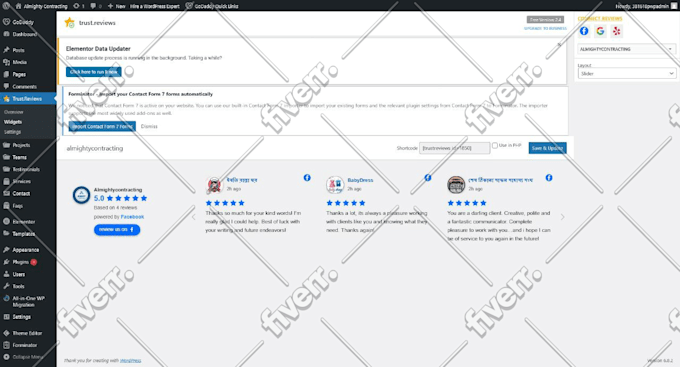Go to Dashboard via its sidebar icon
Screen dimensions: 680x367
6,34
